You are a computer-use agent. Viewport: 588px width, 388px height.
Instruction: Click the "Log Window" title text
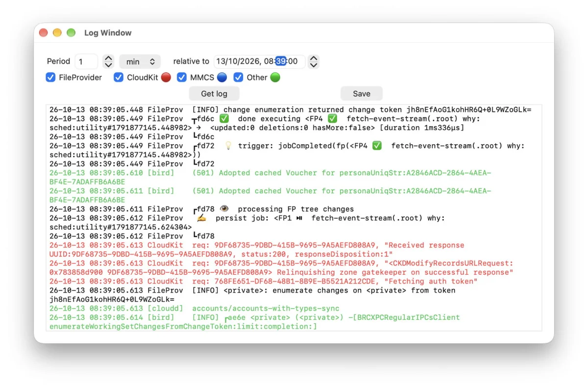click(108, 33)
